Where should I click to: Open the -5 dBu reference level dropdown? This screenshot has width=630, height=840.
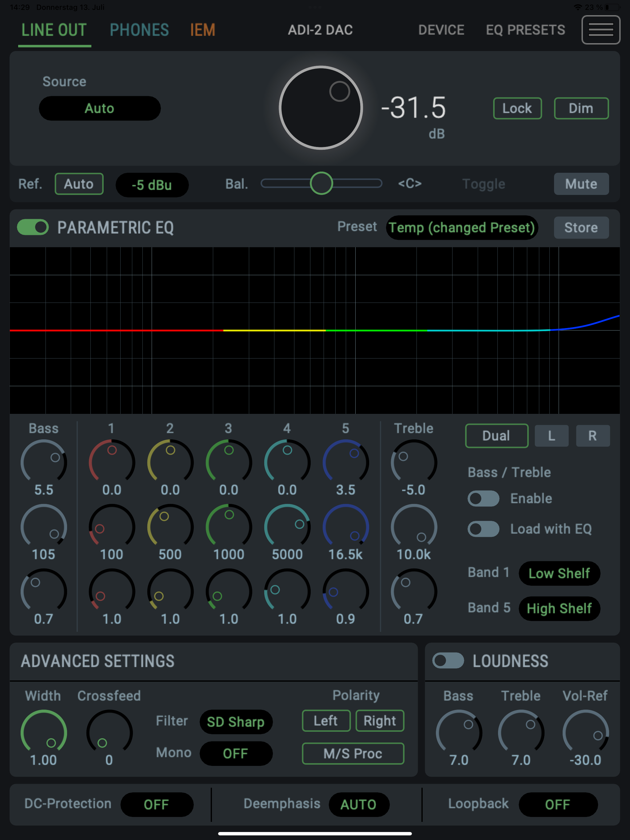(152, 185)
